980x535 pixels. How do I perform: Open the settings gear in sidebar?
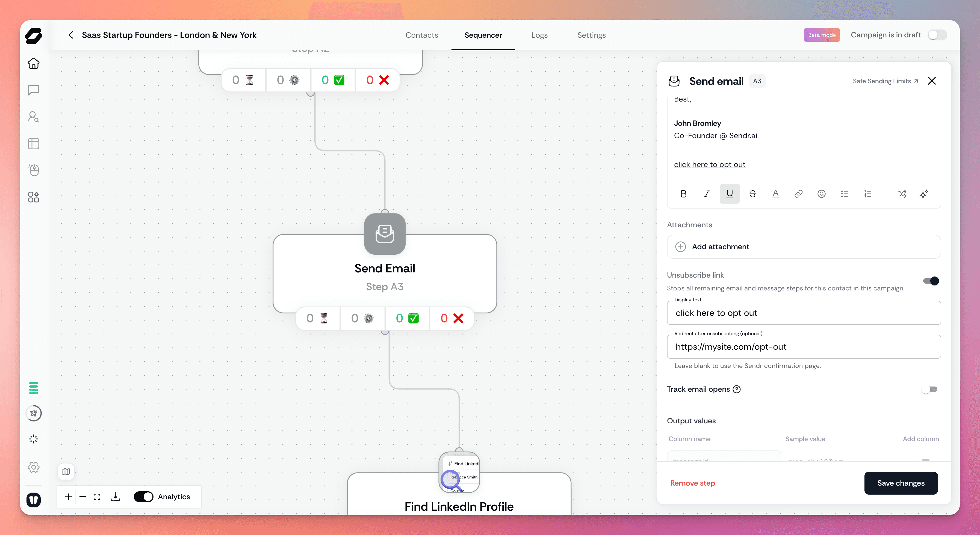(x=34, y=467)
